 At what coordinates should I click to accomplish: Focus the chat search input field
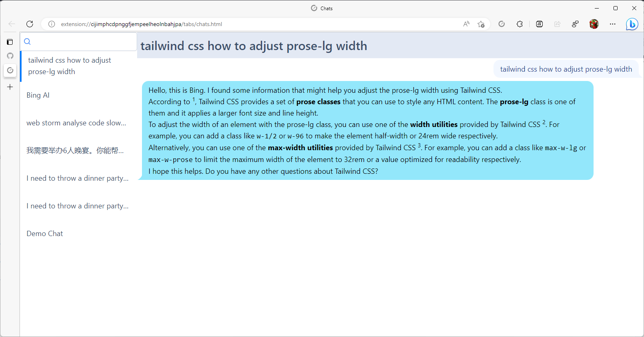(79, 42)
